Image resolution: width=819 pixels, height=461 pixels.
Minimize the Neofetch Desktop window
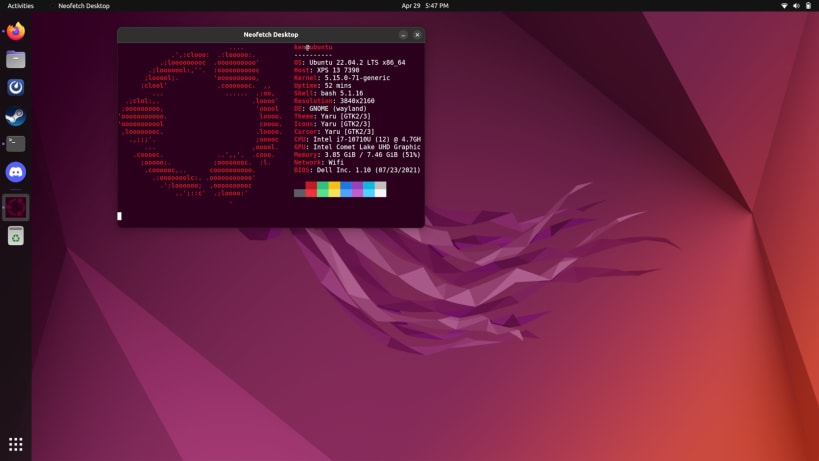pyautogui.click(x=403, y=35)
